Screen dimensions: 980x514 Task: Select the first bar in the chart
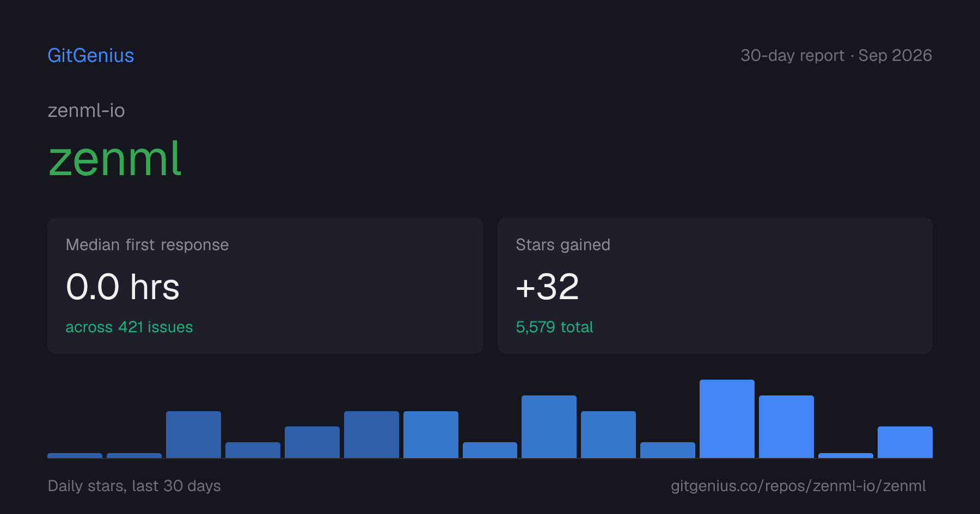(x=75, y=455)
